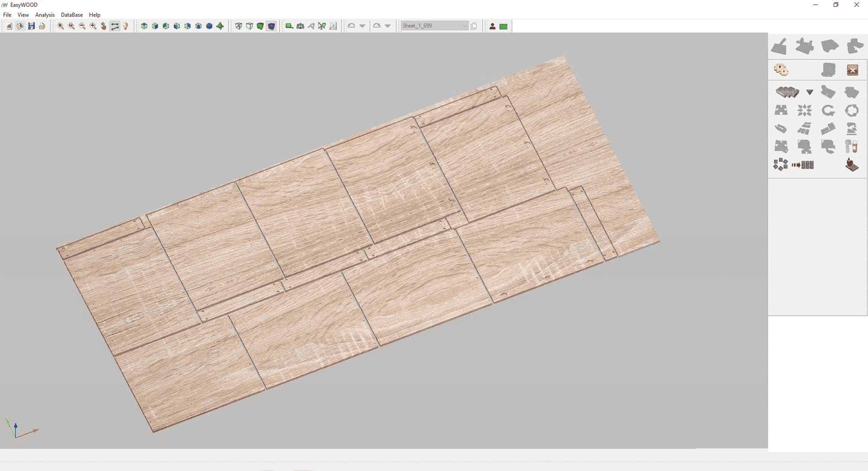Image resolution: width=868 pixels, height=471 pixels.
Task: Open the Help menu
Action: click(94, 15)
